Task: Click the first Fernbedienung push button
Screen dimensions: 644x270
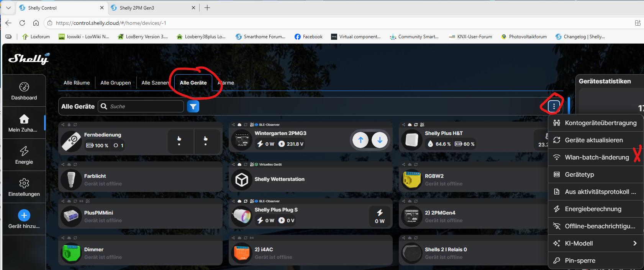Action: pos(179,141)
